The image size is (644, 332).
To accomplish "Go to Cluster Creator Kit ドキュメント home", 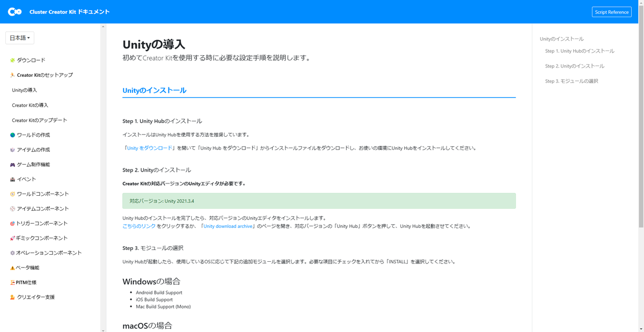I will 70,12.
